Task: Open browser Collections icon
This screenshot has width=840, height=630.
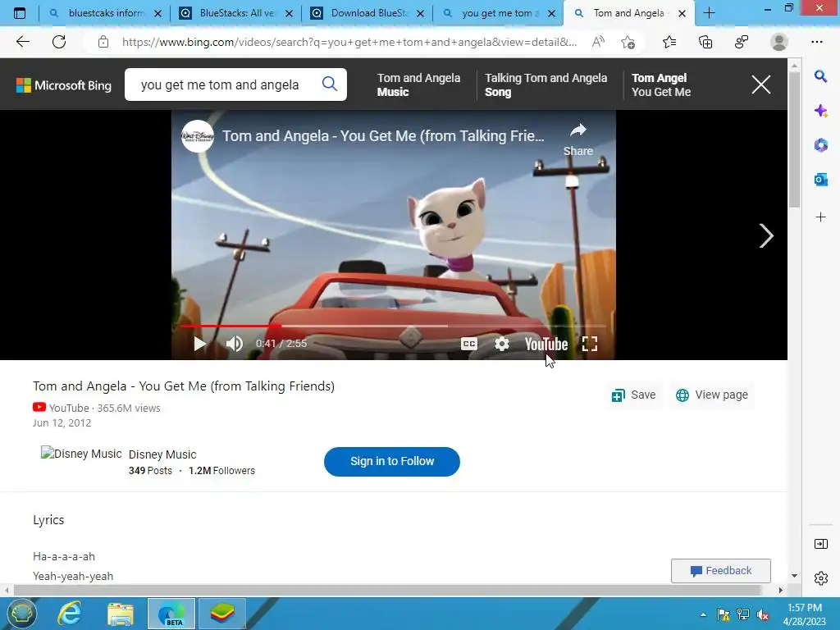Action: point(705,42)
